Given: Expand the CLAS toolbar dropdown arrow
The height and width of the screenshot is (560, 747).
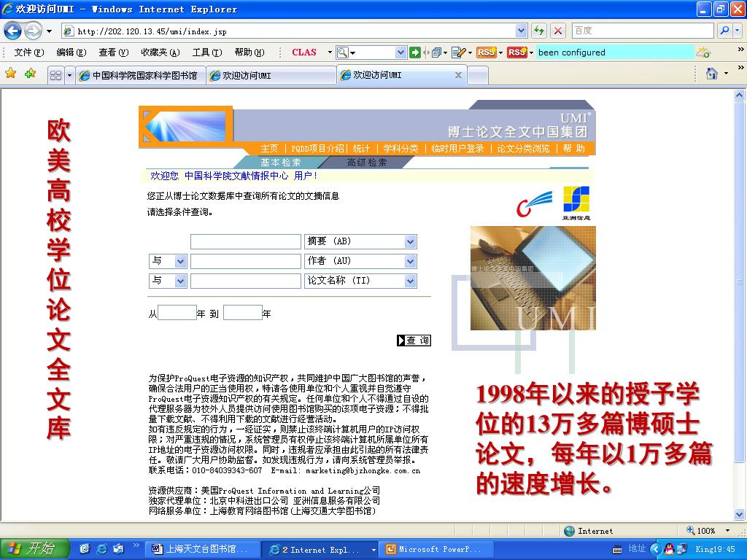Looking at the screenshot, I should (329, 52).
